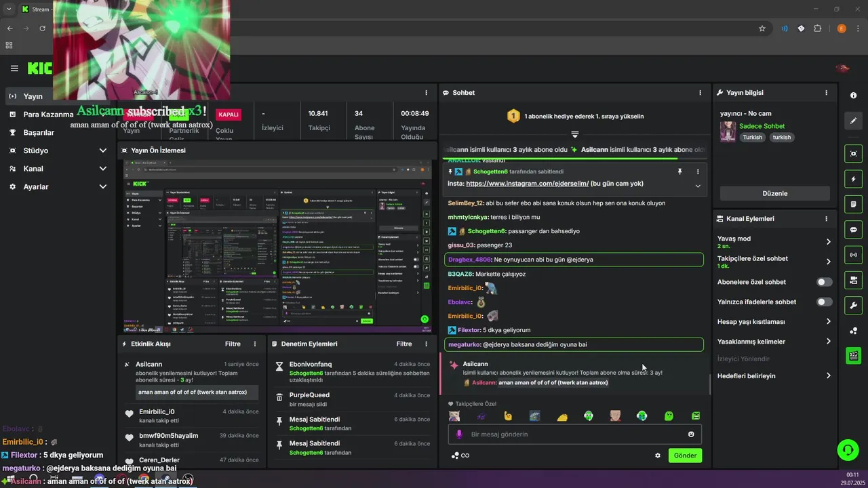Screen dimensions: 868x488
Task: Click the Filtre button in Denetim Eylemleri
Action: point(404,344)
